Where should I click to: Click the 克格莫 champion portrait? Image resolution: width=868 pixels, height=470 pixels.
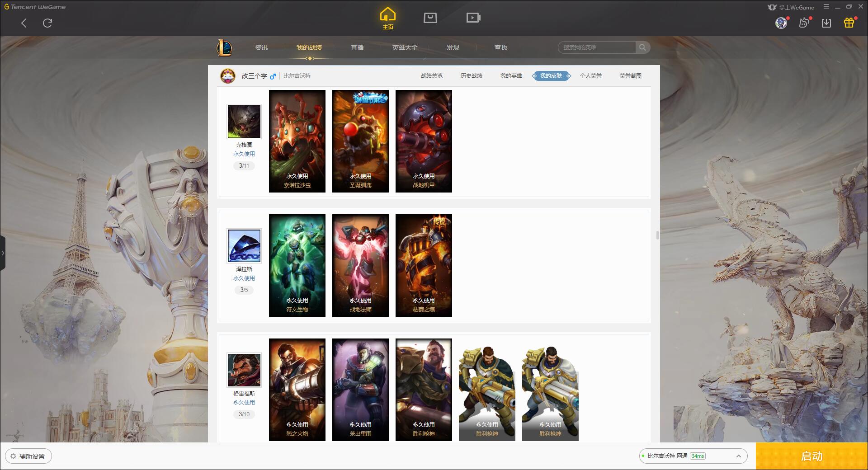(x=244, y=122)
